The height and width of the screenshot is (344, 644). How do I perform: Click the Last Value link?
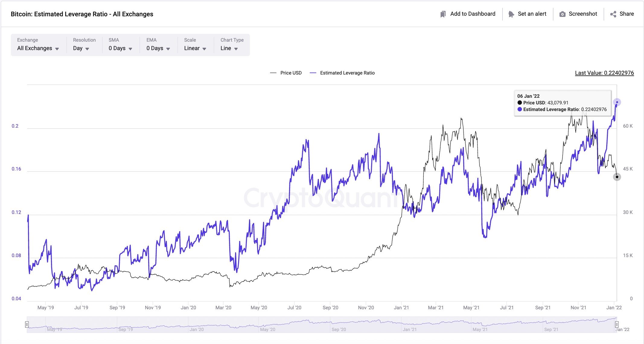[604, 73]
